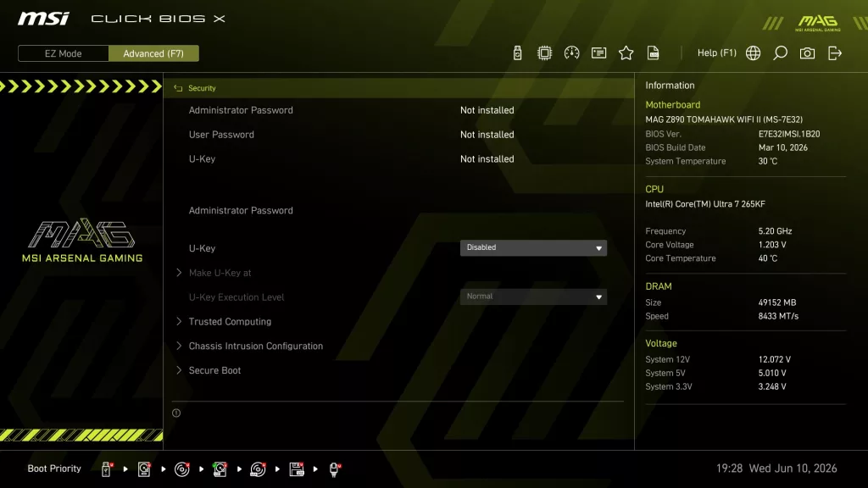868x488 pixels.
Task: Take a screenshot with the camera icon
Action: coord(807,53)
